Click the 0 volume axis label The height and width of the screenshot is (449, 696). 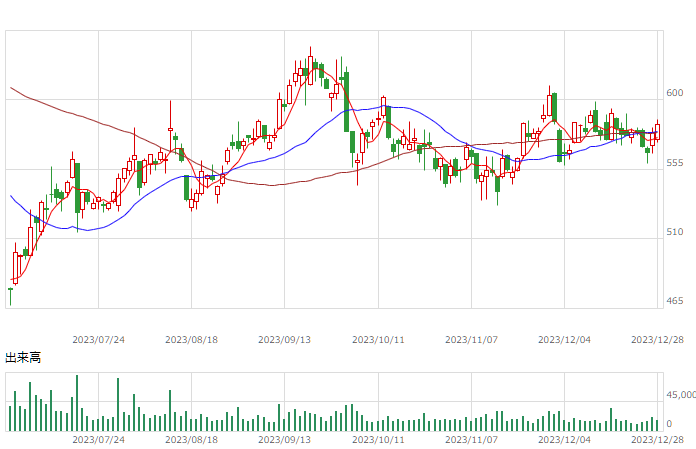(x=669, y=424)
